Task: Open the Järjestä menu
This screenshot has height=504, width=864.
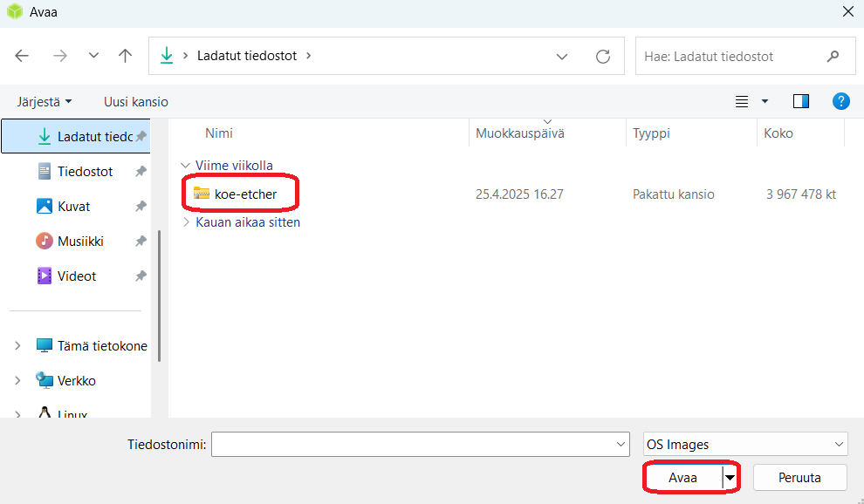Action: 45,102
